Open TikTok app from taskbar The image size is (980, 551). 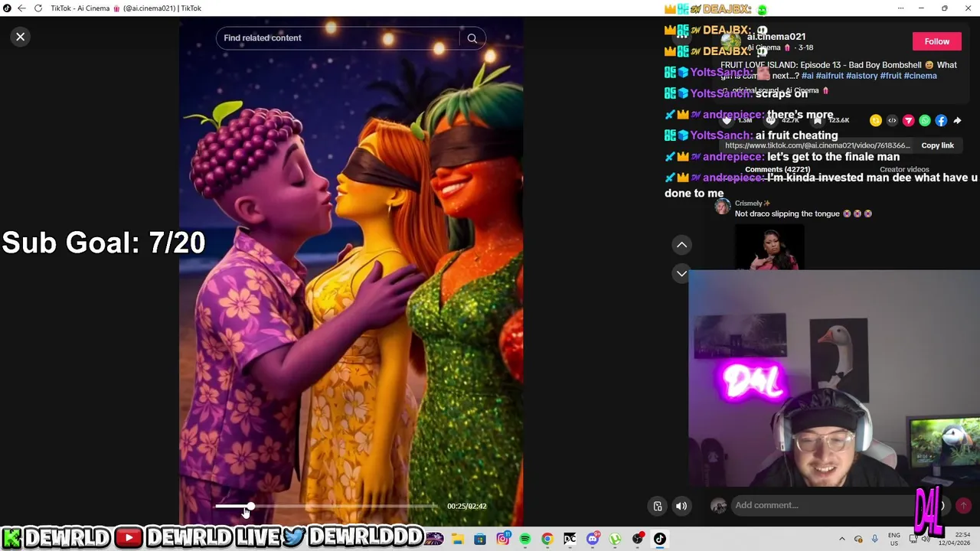(x=660, y=539)
